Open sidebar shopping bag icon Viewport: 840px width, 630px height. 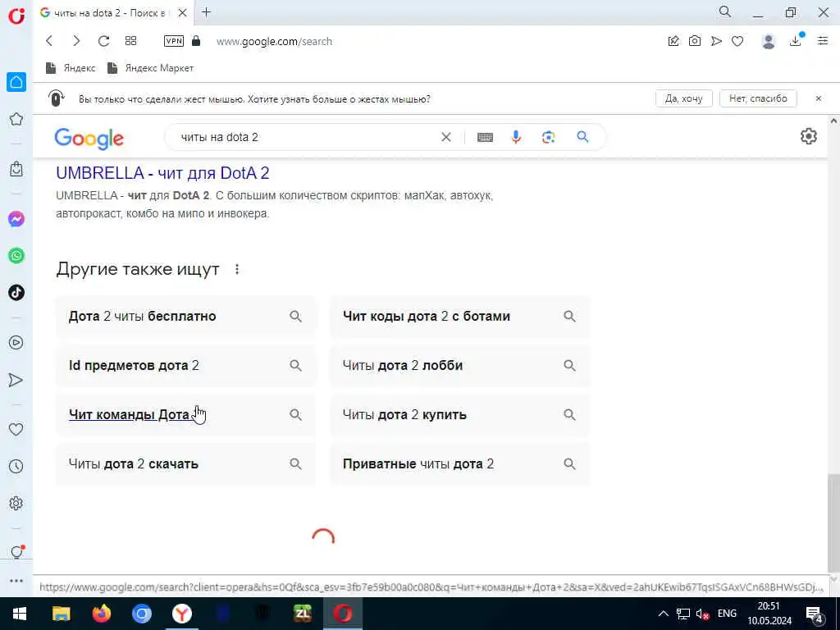[x=16, y=169]
